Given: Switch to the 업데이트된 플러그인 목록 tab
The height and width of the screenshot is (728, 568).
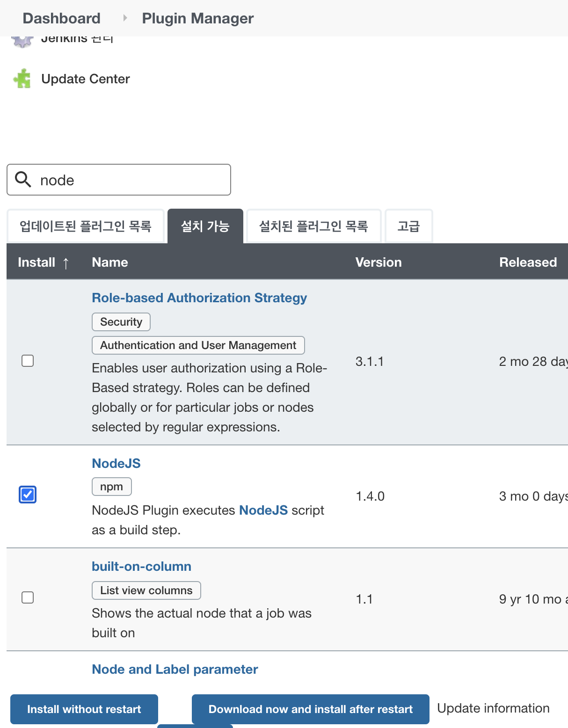Looking at the screenshot, I should coord(85,226).
